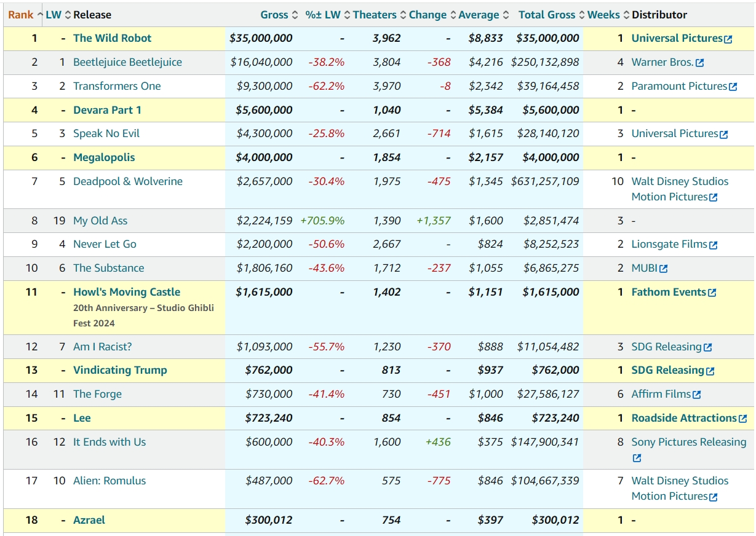Select the $250,132,898 total gross cell

point(545,62)
